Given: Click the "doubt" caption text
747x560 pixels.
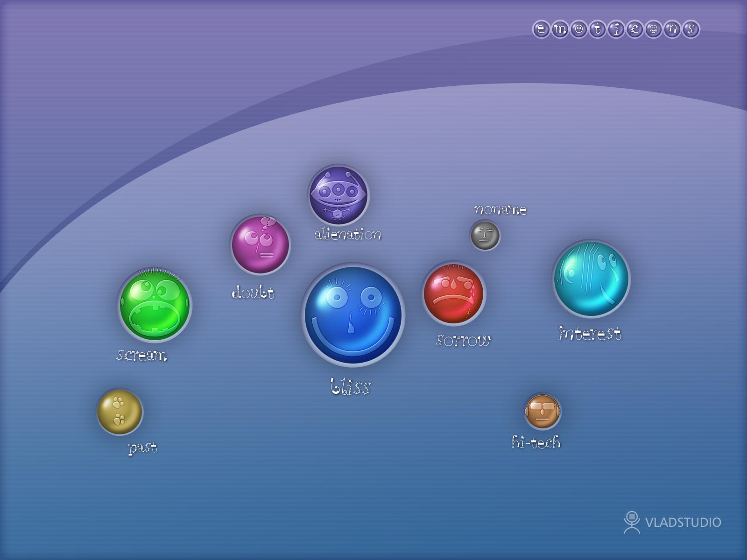Looking at the screenshot, I should [x=253, y=293].
